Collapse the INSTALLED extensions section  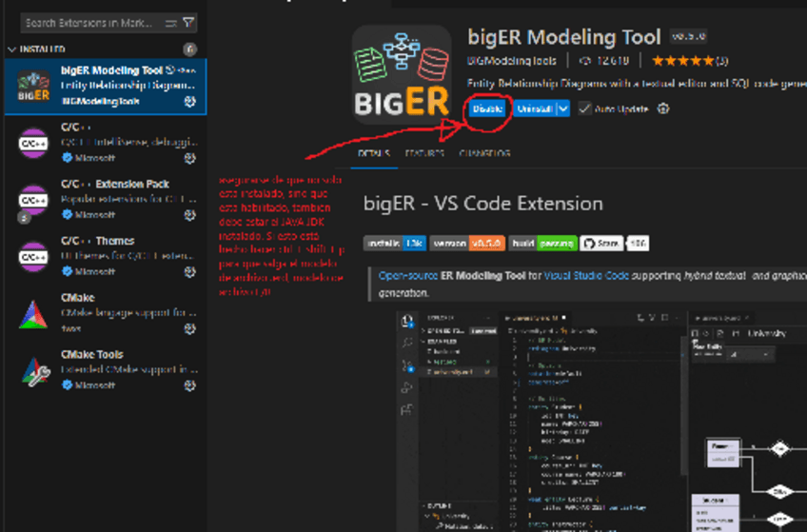pos(11,49)
